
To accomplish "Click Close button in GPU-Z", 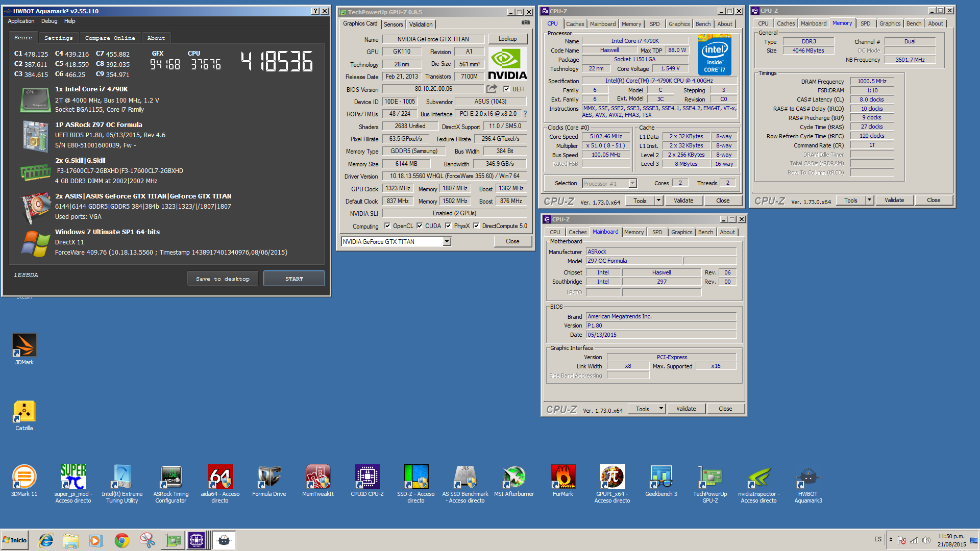I will (x=512, y=241).
